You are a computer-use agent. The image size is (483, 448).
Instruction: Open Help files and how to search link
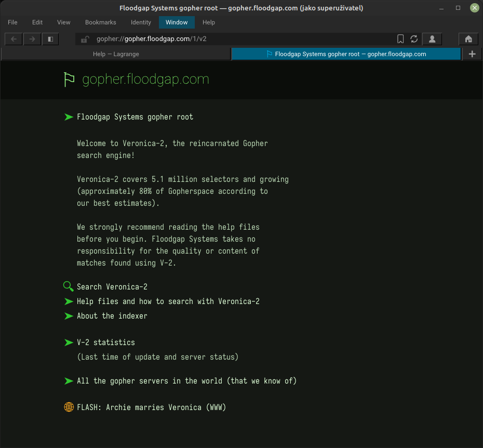[x=168, y=301]
